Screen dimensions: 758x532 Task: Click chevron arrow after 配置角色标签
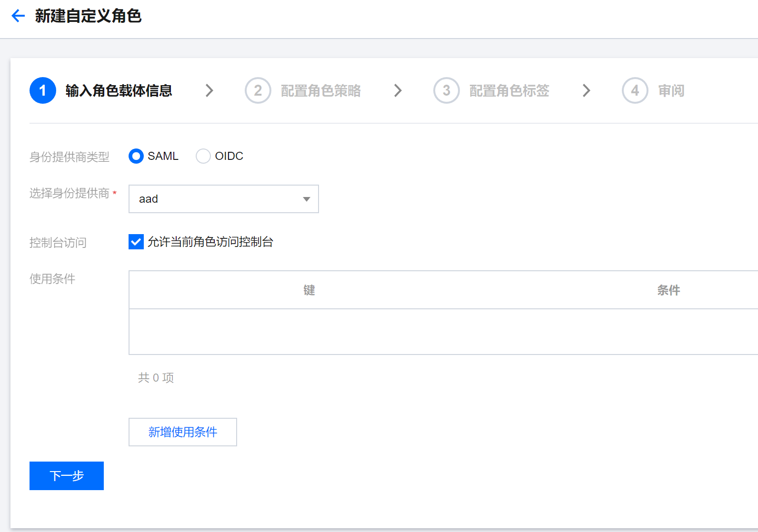586,90
